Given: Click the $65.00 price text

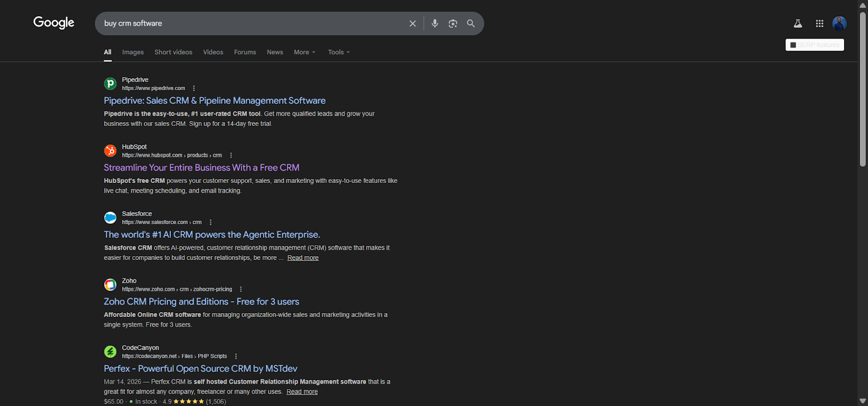Looking at the screenshot, I should 113,402.
